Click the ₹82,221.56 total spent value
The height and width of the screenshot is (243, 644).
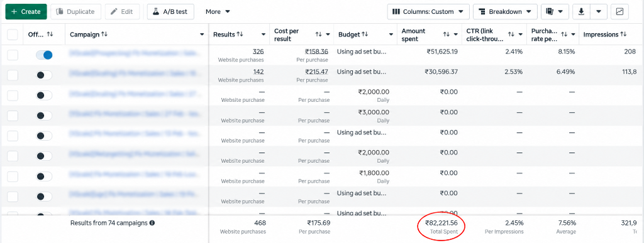tap(441, 224)
